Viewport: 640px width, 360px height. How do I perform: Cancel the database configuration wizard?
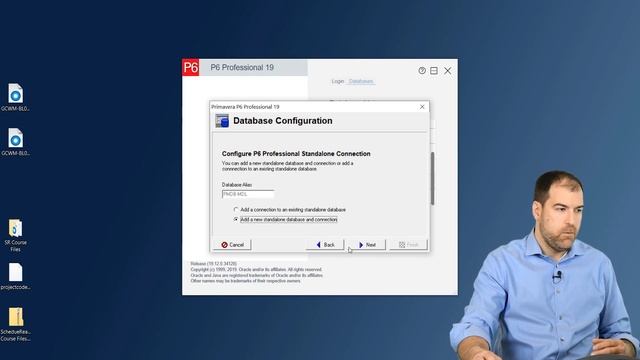[x=233, y=244]
